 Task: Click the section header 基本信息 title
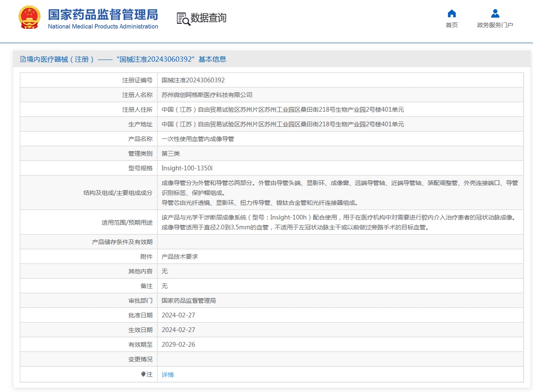[212, 59]
